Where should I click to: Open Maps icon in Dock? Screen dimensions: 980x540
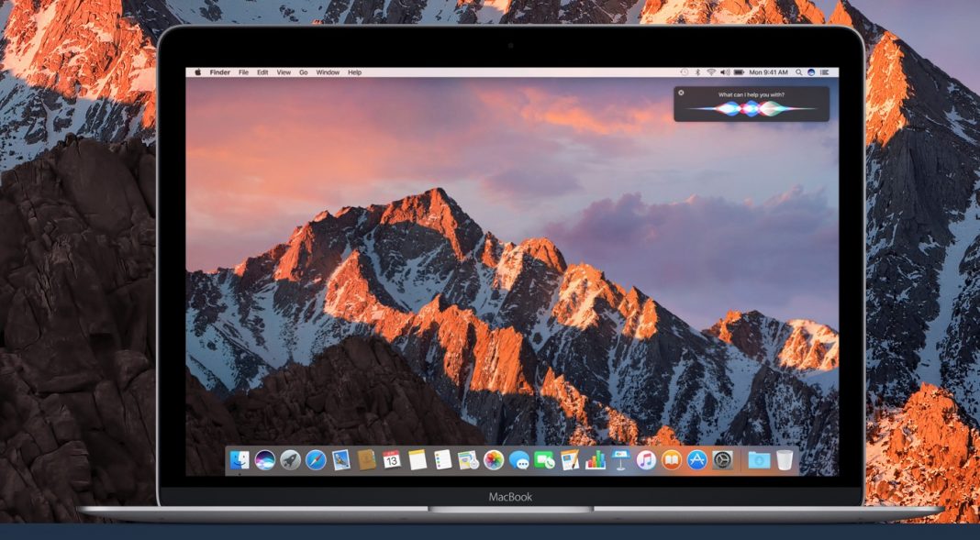[468, 460]
